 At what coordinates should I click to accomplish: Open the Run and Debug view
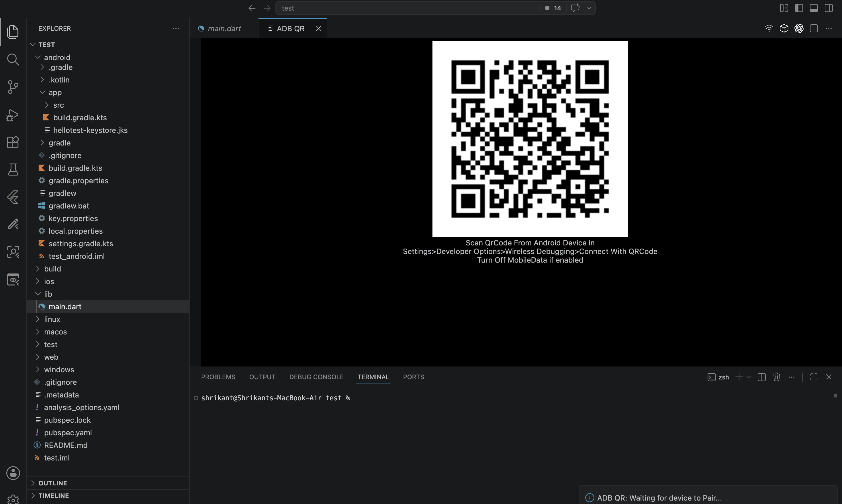click(13, 115)
